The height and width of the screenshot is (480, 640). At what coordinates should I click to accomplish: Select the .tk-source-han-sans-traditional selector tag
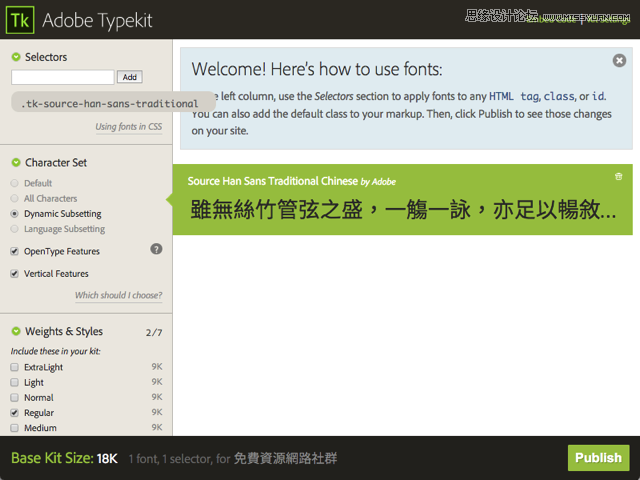[x=113, y=102]
